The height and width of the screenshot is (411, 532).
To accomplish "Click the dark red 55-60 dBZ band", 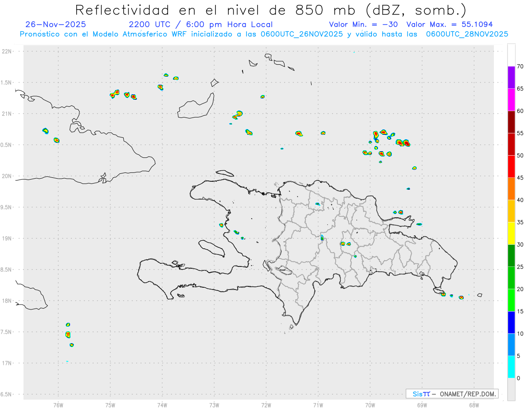I will tap(511, 122).
